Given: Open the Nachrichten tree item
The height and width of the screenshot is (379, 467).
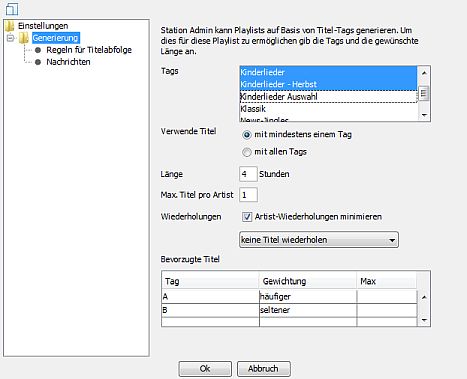Looking at the screenshot, I should click(68, 62).
